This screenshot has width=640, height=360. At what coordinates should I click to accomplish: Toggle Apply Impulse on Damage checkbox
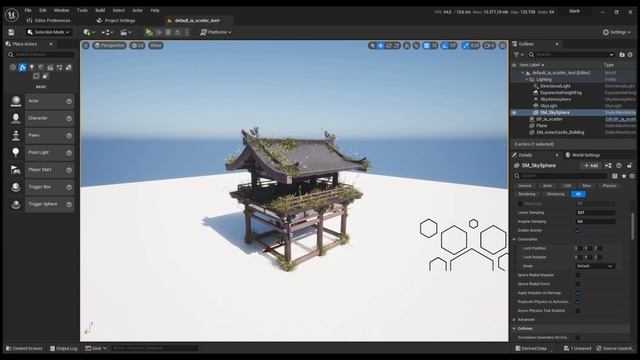click(x=578, y=293)
